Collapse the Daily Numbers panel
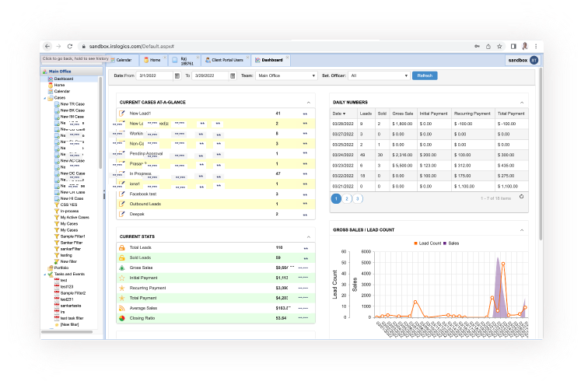 coord(522,103)
